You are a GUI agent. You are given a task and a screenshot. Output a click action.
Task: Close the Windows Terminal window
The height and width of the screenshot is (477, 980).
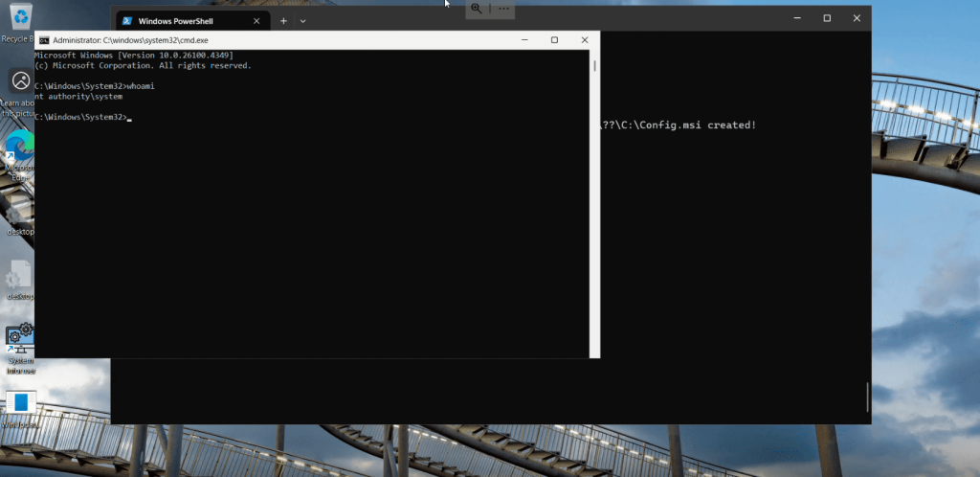click(x=857, y=18)
